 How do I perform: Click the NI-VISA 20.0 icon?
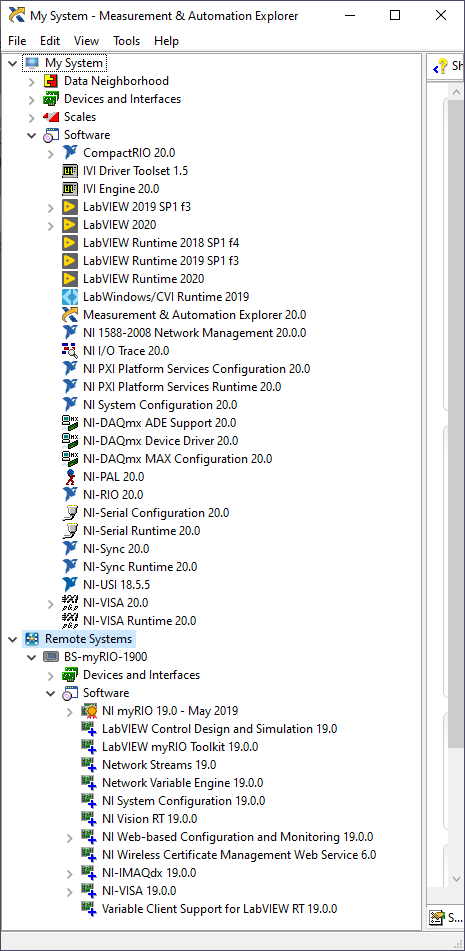(70, 603)
